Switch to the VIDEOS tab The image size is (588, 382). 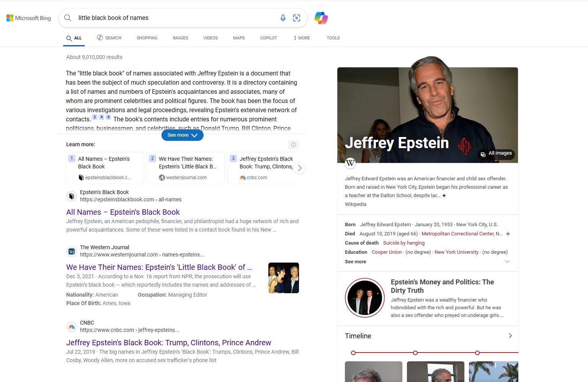click(211, 38)
